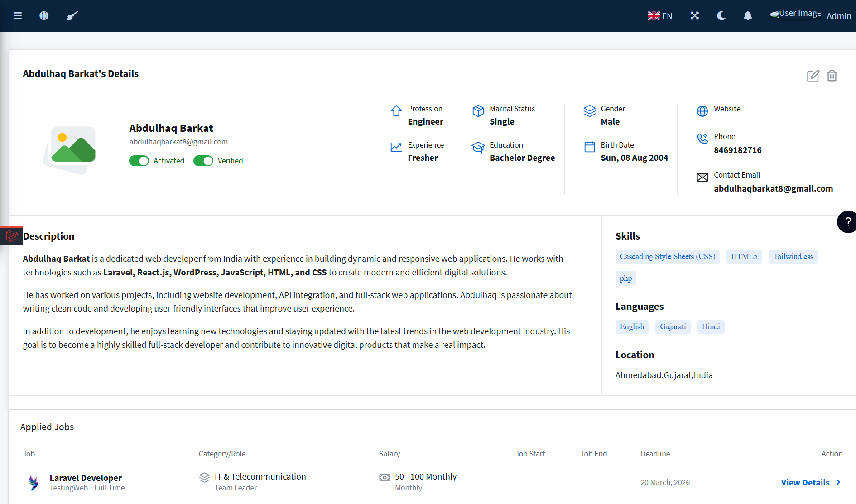Open the notifications bell
856x504 pixels.
coord(748,16)
